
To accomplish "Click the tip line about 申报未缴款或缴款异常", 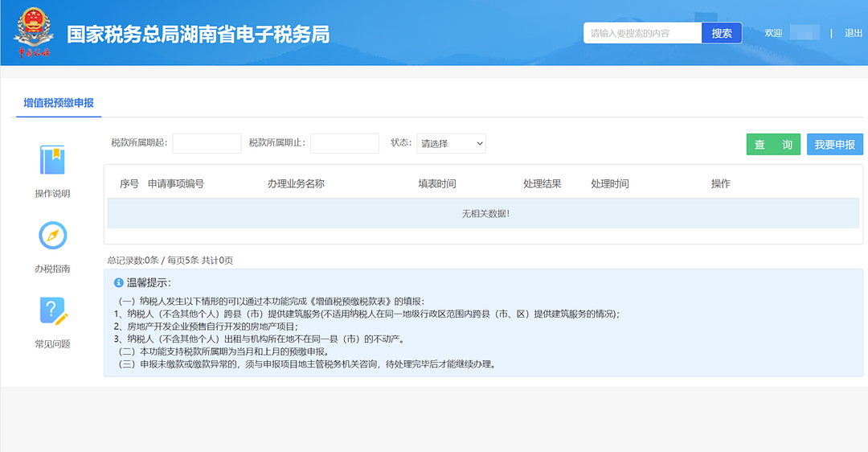I will click(308, 364).
